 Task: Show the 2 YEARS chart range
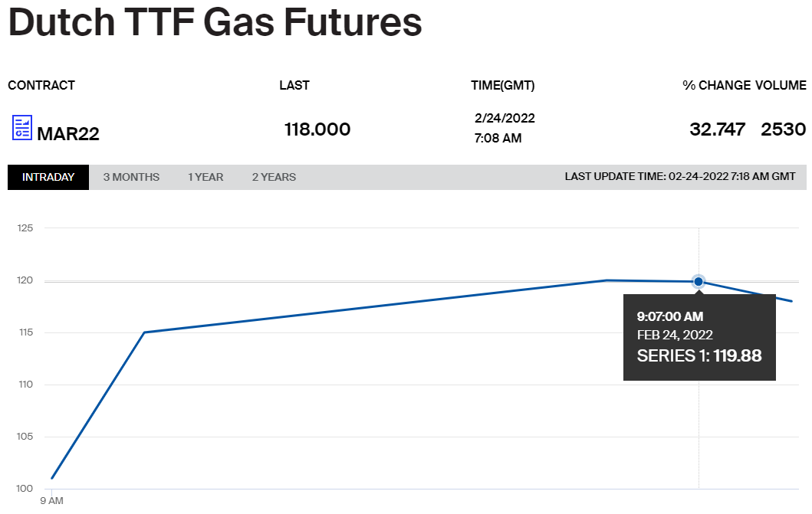[x=274, y=177]
